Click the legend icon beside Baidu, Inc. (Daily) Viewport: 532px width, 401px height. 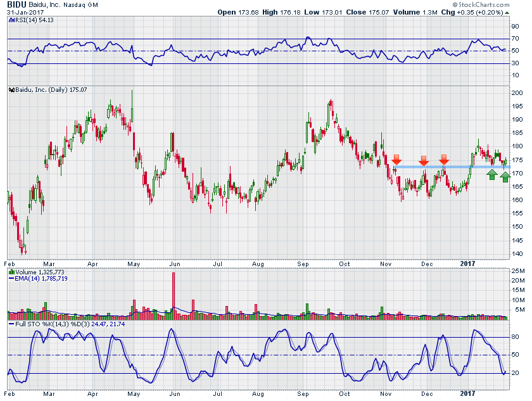10,90
